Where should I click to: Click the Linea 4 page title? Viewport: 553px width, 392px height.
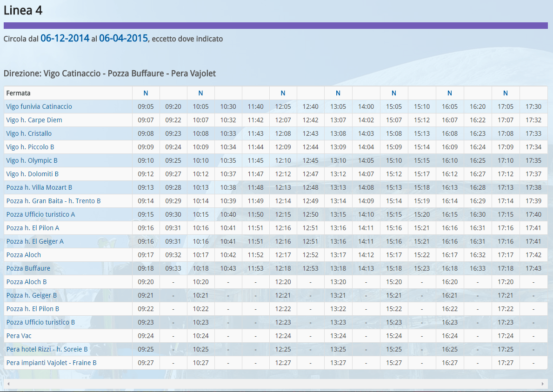pos(23,10)
